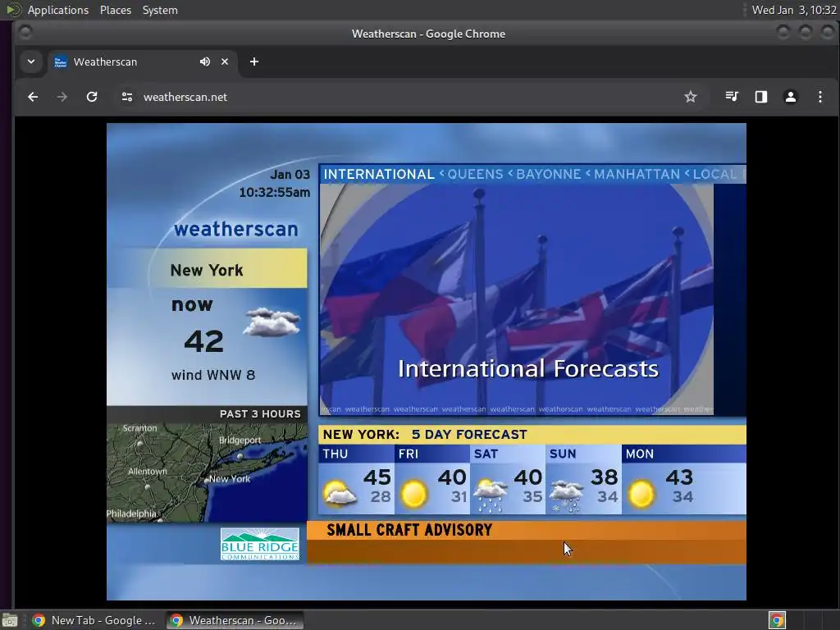Click the BAYONNE segment in the slide bar
The image size is (840, 630).
pos(548,174)
